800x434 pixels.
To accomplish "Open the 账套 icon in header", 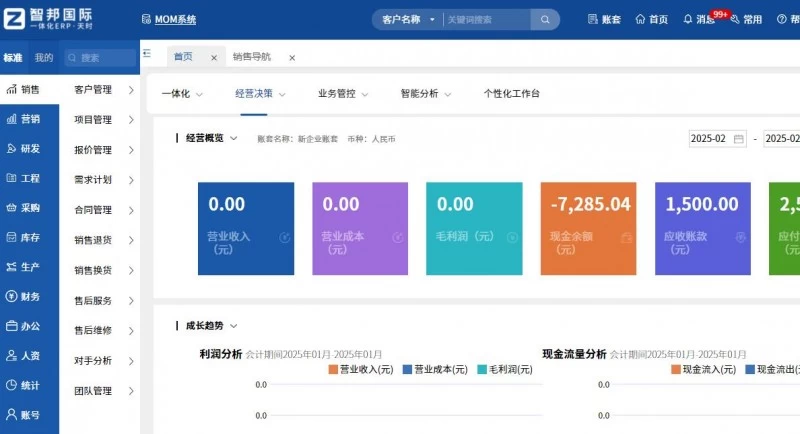I will 593,19.
